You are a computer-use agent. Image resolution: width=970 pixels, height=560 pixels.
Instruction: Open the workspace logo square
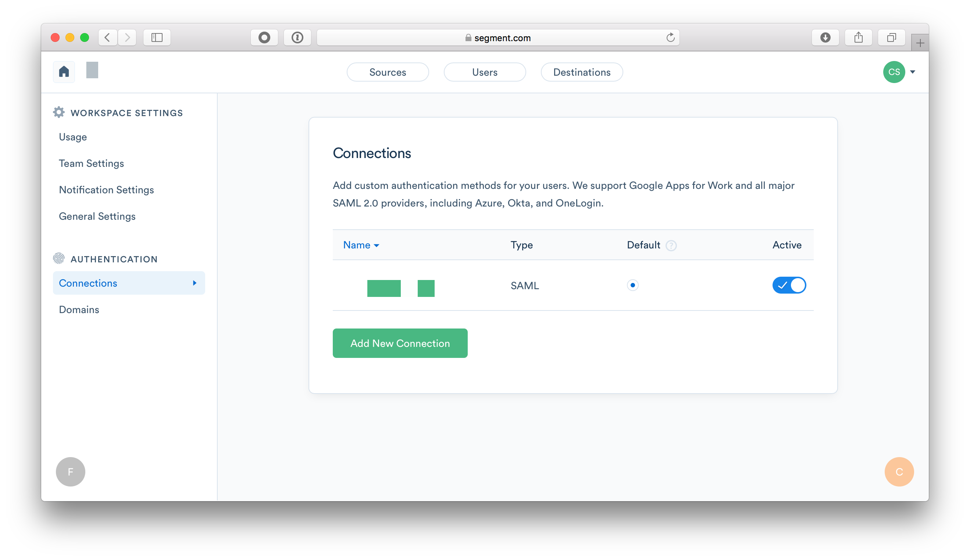point(92,70)
